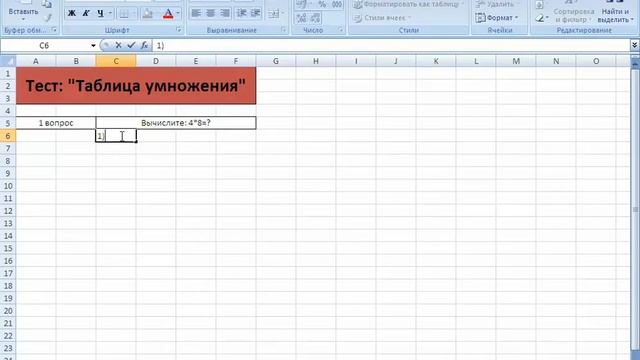Click active cell C6 containing "1)"

[116, 136]
